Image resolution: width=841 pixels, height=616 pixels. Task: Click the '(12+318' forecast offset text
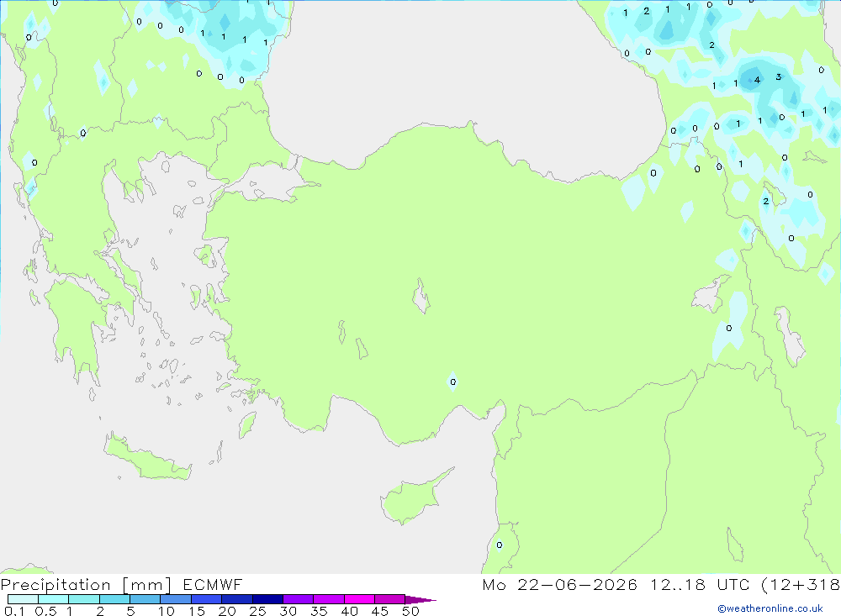[x=801, y=584]
